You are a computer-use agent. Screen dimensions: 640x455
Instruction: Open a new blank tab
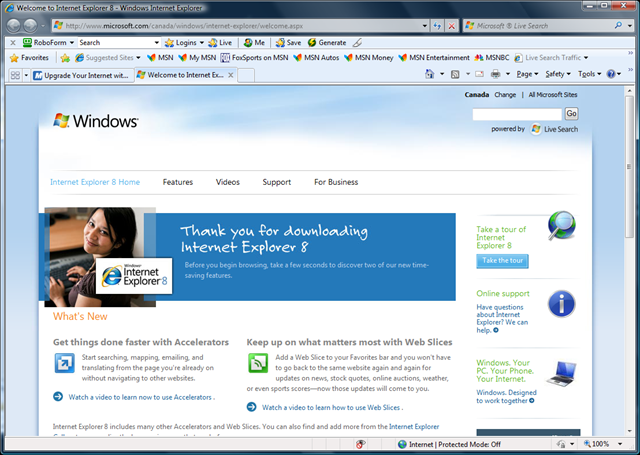(x=246, y=75)
